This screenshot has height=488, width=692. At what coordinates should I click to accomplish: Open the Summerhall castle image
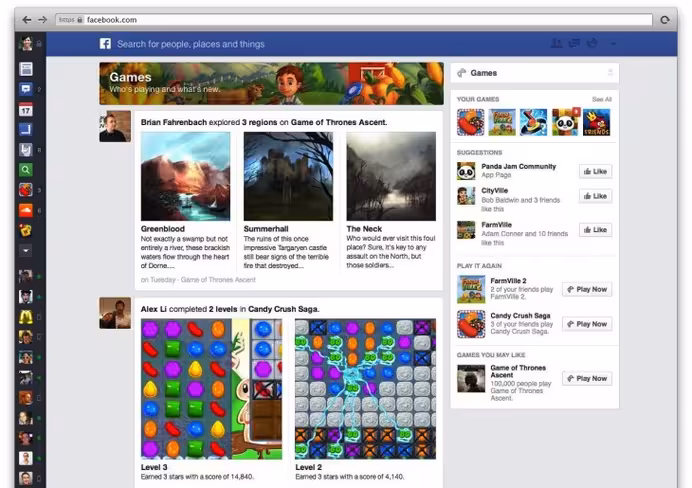[x=288, y=176]
